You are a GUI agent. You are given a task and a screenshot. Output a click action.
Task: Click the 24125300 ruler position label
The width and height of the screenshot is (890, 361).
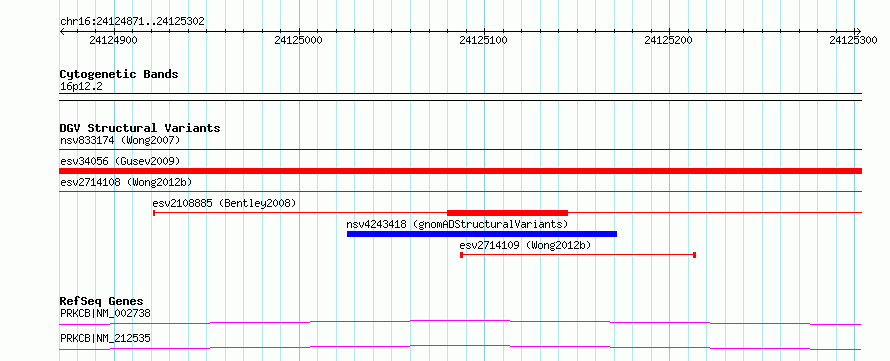click(853, 40)
